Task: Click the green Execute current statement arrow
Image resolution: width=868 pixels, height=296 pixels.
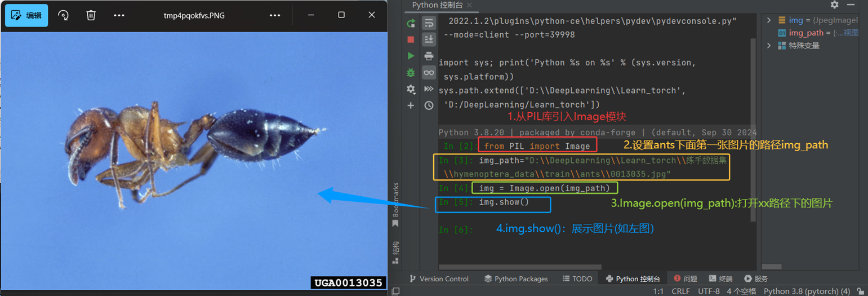Action: pyautogui.click(x=411, y=56)
